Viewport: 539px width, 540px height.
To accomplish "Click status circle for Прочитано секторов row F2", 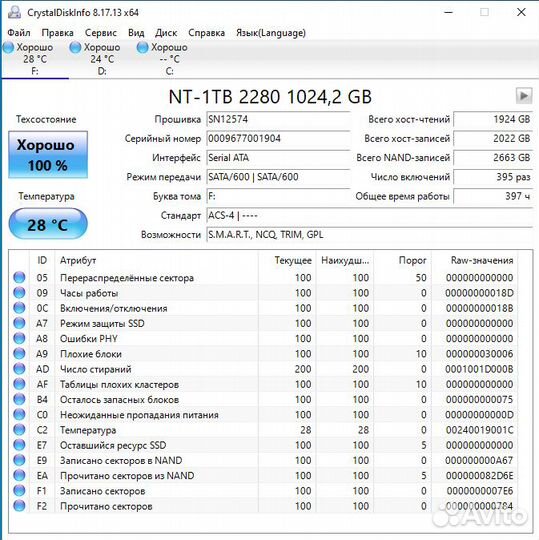I will click(19, 506).
